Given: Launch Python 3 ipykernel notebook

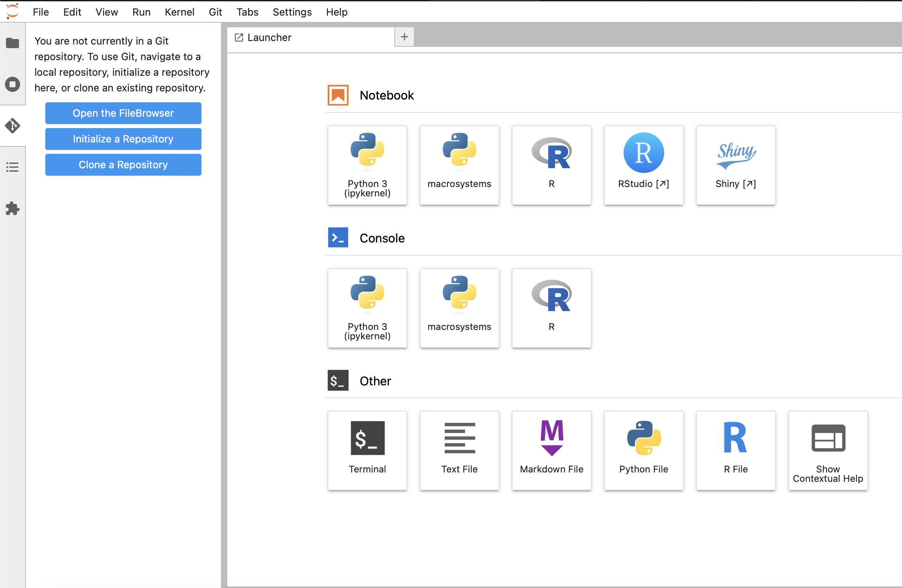Looking at the screenshot, I should 367,165.
